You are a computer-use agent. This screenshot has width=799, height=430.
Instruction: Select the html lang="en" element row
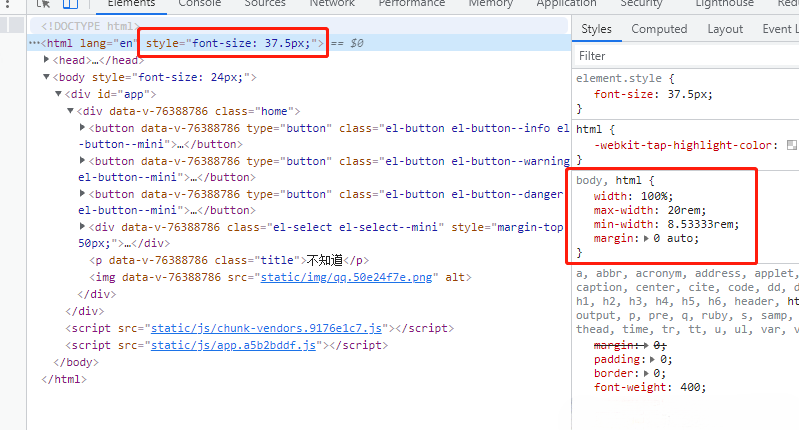299,43
